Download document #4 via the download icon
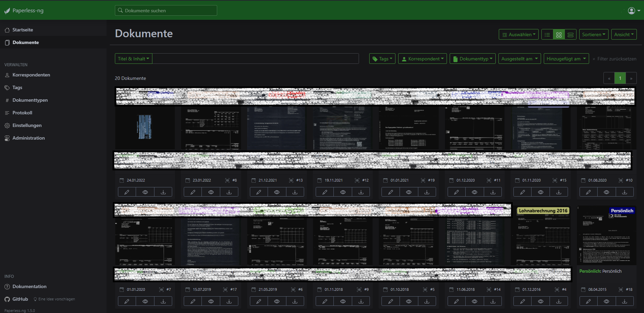The image size is (644, 313). (x=558, y=301)
